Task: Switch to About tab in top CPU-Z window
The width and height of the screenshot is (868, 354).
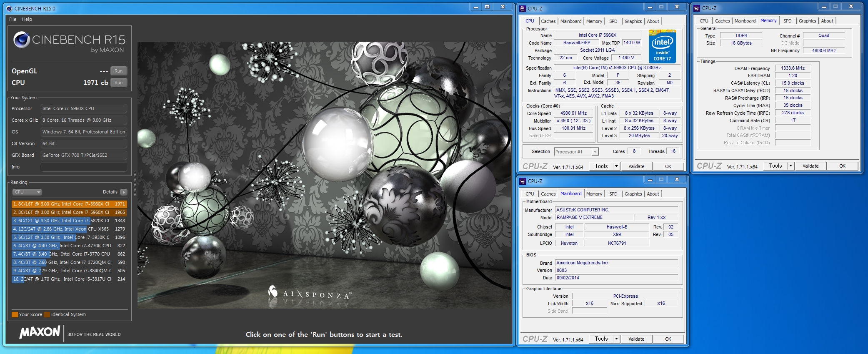Action: (x=653, y=21)
